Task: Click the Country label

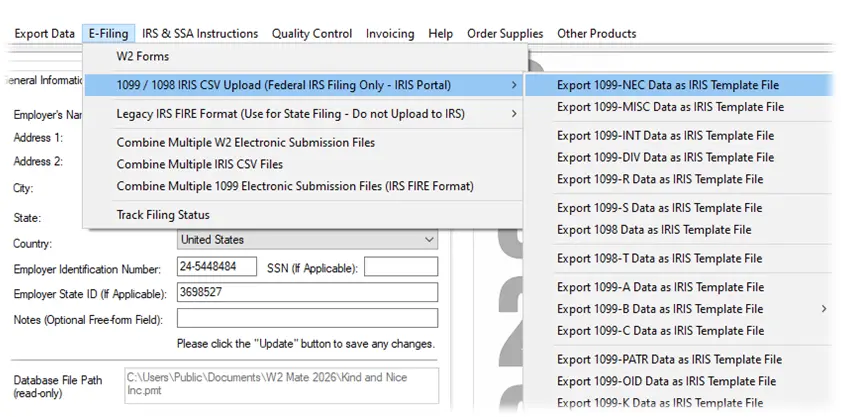Action: point(33,244)
